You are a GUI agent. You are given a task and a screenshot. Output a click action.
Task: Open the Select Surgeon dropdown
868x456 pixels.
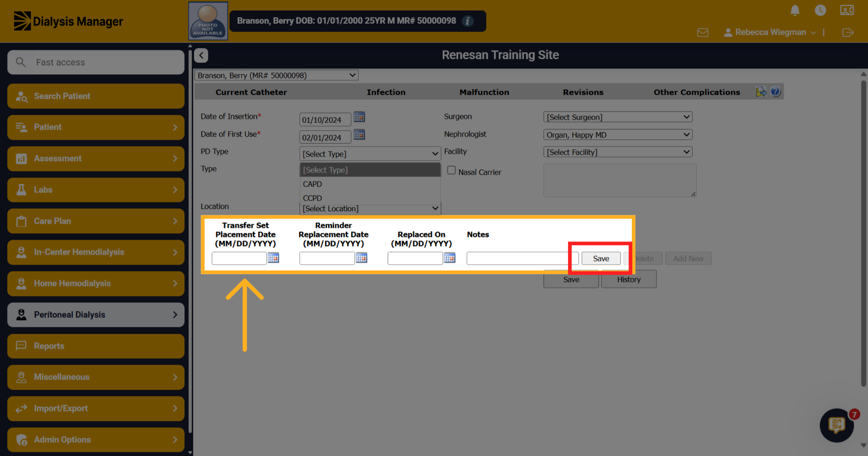tap(618, 117)
